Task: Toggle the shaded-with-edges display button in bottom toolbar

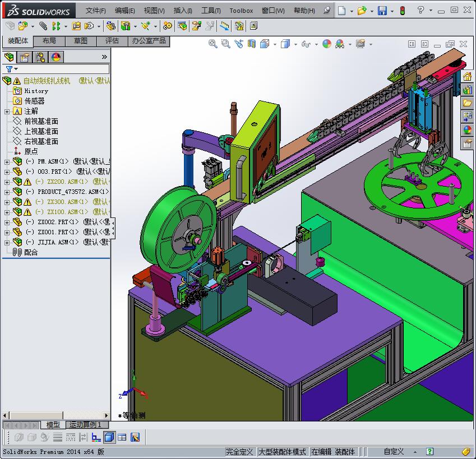Action: [109, 437]
